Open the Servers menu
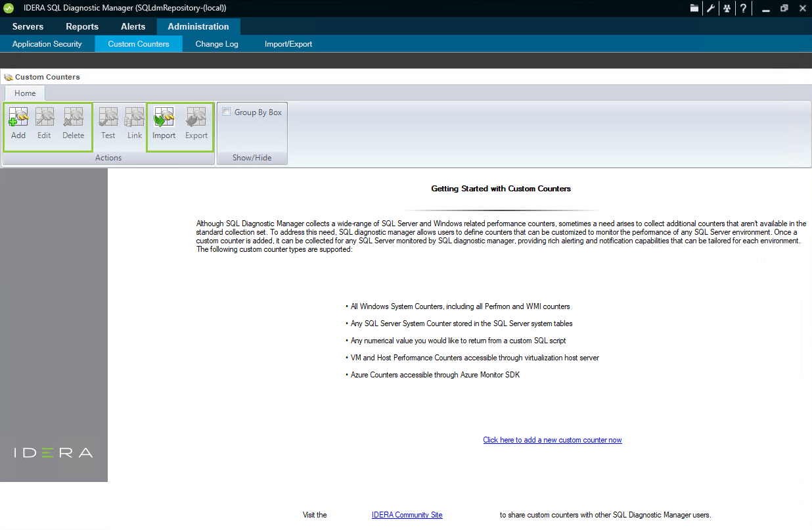The width and height of the screenshot is (812, 530). 28,26
